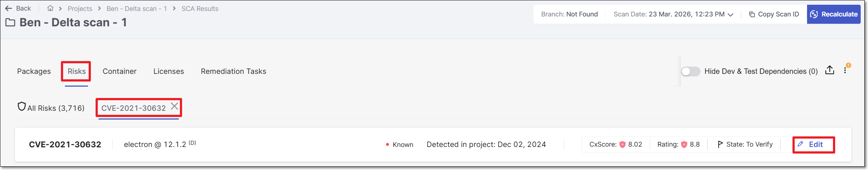Viewport: 868px width, 170px height.
Task: Open the three-dot more options menu
Action: pos(845,71)
